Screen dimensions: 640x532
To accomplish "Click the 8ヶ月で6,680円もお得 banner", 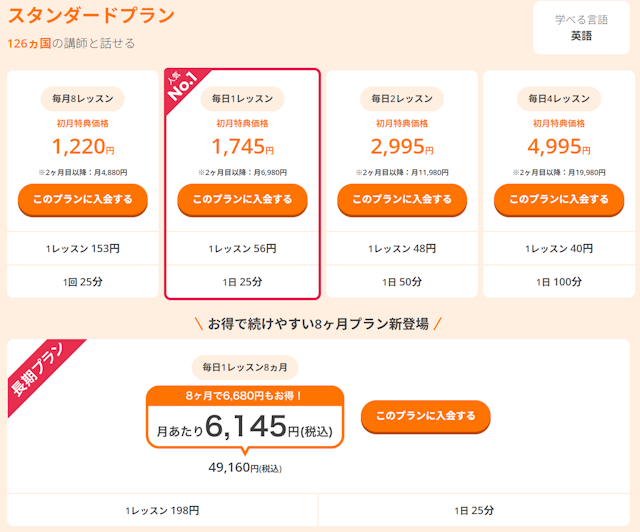I will [245, 396].
